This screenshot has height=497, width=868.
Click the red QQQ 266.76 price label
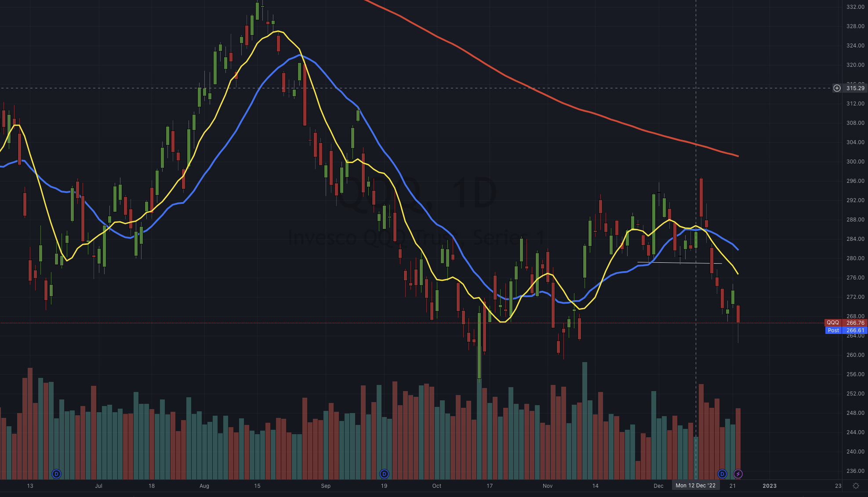coord(846,323)
